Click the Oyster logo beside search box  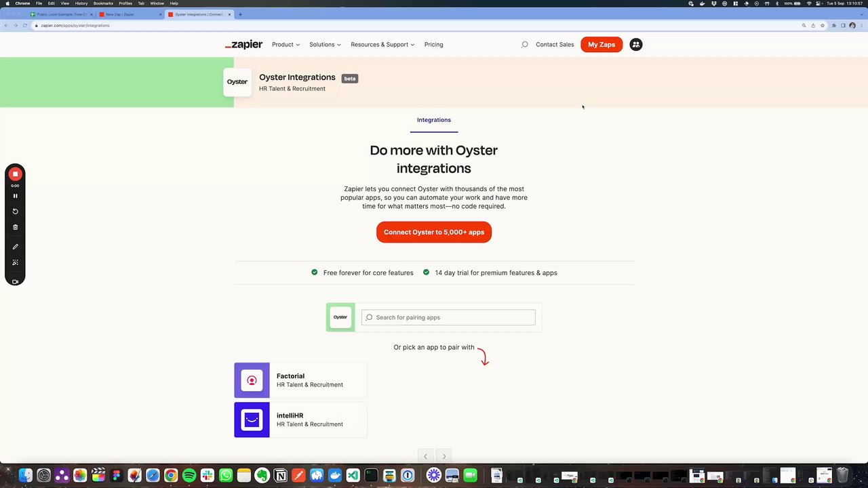point(340,317)
